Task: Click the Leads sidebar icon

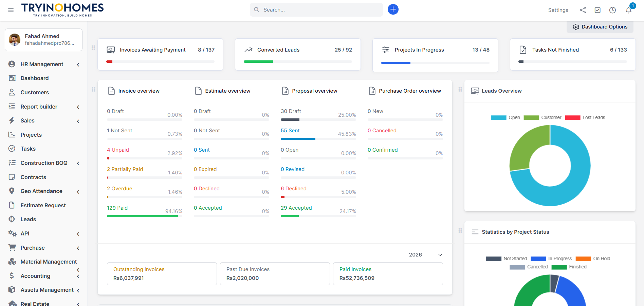Action: pyautogui.click(x=12, y=219)
